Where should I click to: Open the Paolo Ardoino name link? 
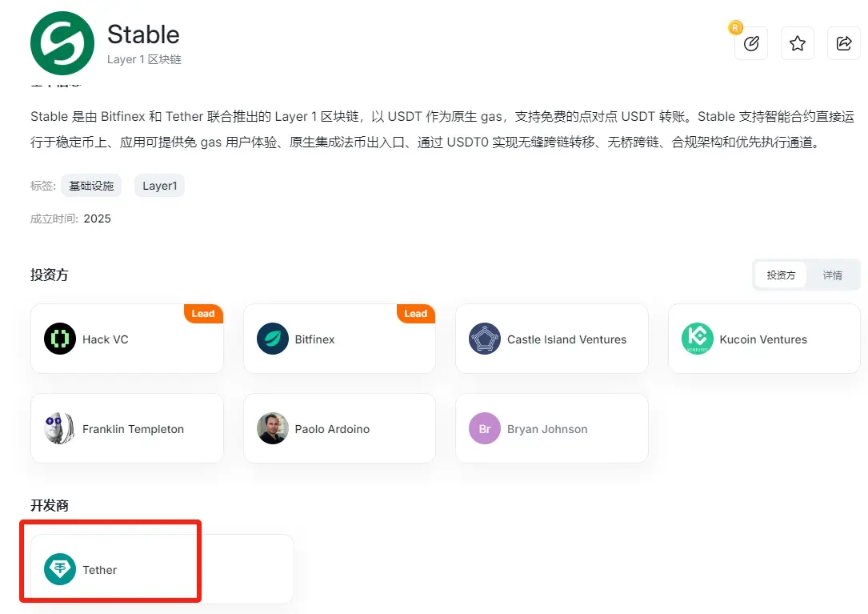point(332,429)
